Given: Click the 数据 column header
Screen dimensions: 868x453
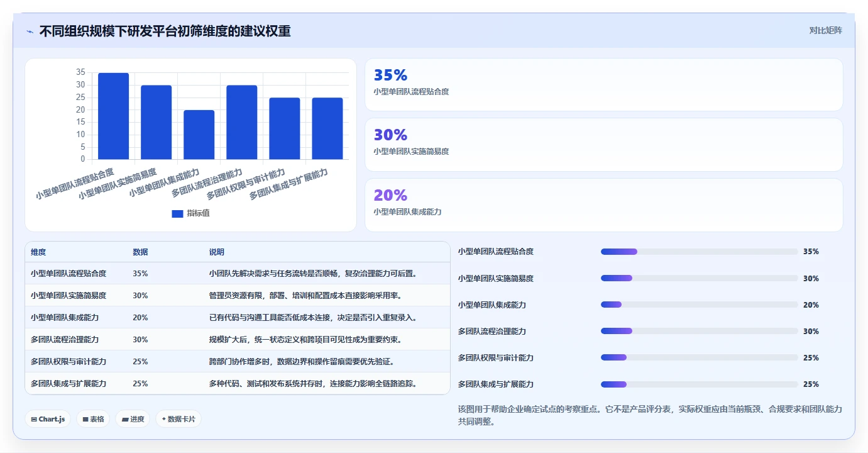Looking at the screenshot, I should point(140,252).
